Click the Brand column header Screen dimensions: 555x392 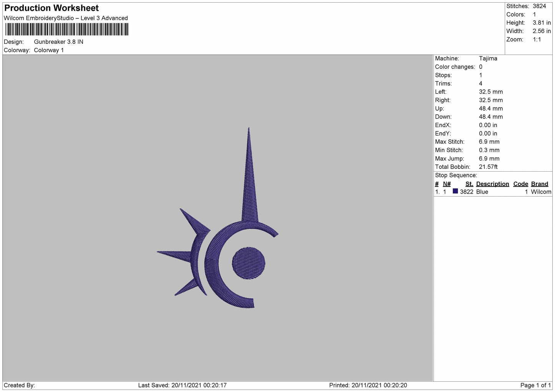540,184
